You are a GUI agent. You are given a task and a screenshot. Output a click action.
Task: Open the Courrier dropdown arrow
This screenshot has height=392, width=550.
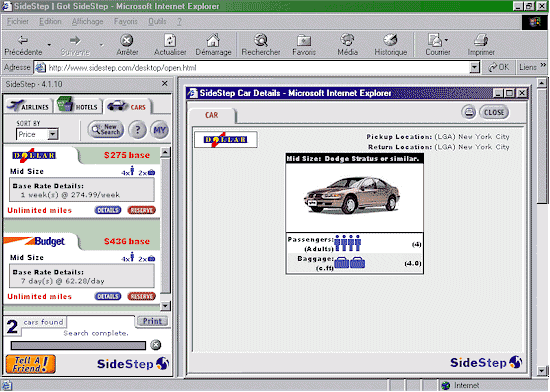pos(446,40)
